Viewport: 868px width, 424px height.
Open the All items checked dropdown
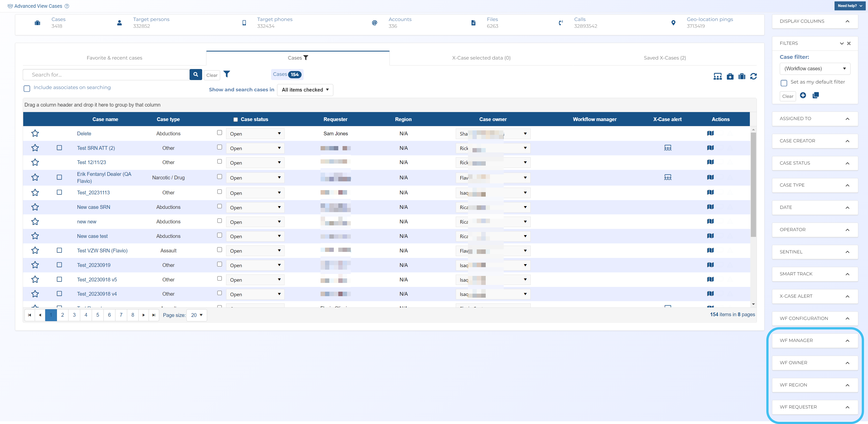click(x=305, y=90)
